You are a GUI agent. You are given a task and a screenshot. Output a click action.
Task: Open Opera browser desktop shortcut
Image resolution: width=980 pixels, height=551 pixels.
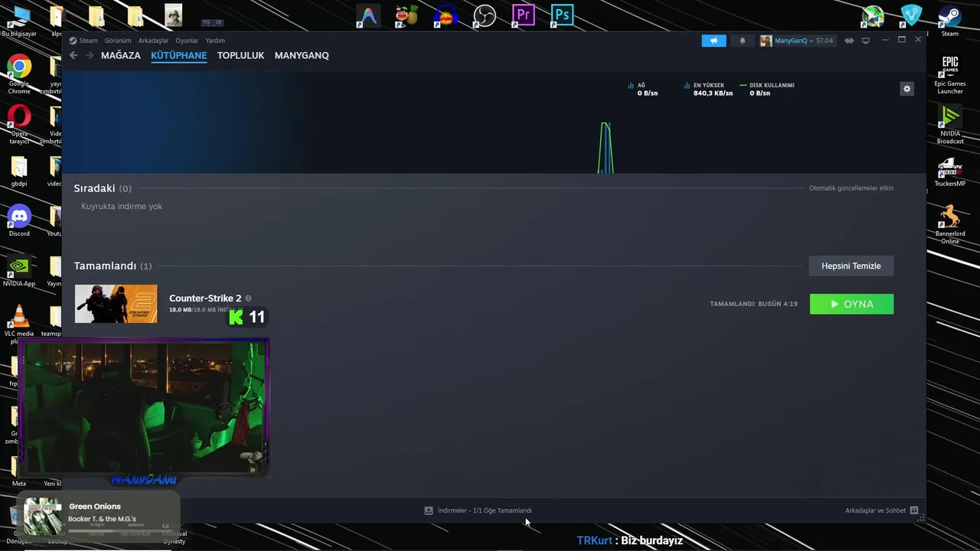[19, 124]
